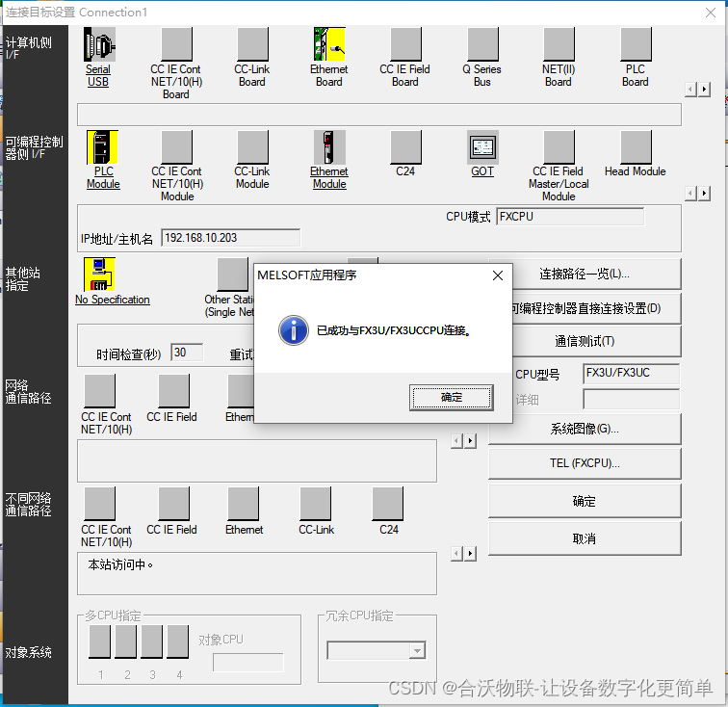Select the Head Module icon
728x707 pixels.
click(637, 147)
